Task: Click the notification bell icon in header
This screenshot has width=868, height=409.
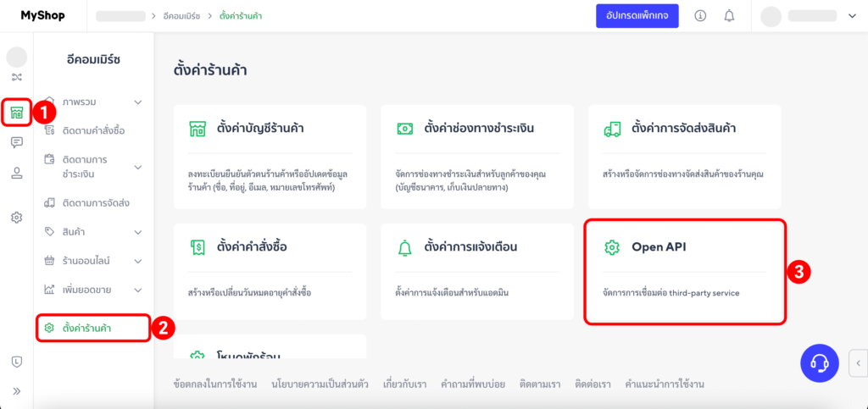Action: point(729,16)
